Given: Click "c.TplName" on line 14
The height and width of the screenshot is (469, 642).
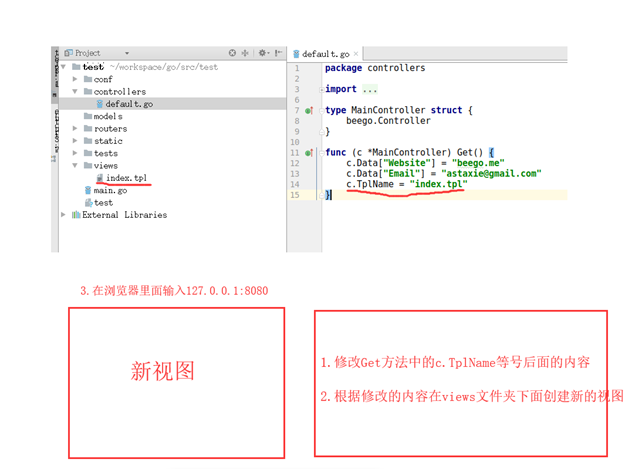Looking at the screenshot, I should [x=370, y=184].
